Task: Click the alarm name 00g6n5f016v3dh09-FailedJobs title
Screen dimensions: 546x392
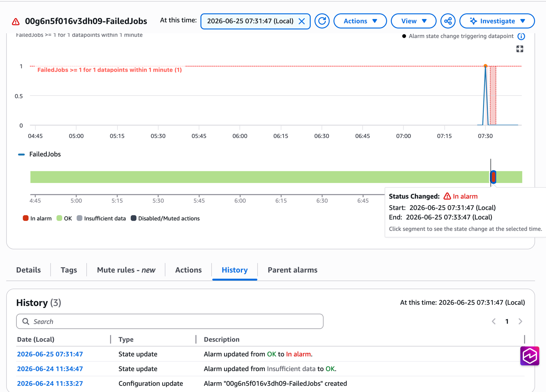Action: click(86, 21)
